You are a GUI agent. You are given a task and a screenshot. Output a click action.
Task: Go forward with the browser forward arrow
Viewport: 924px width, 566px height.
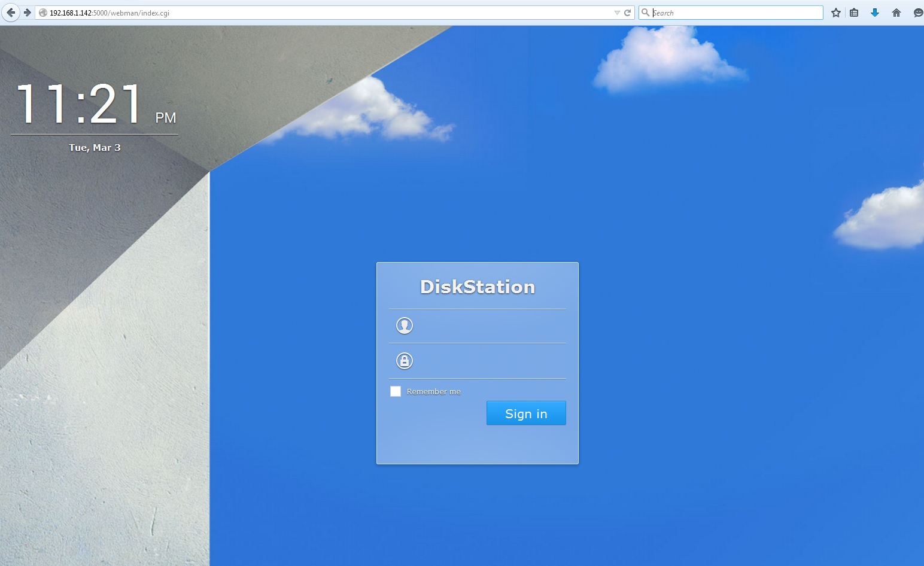(27, 13)
